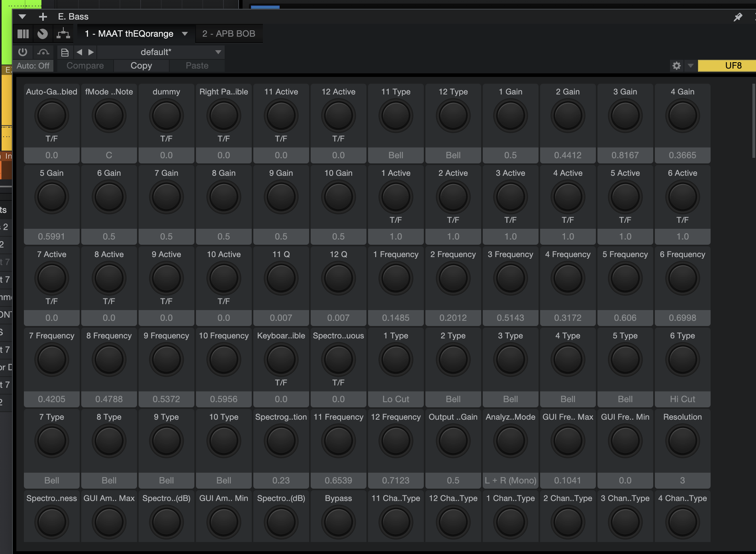
Task: Click the 4 Gain knob
Action: pyautogui.click(x=683, y=116)
